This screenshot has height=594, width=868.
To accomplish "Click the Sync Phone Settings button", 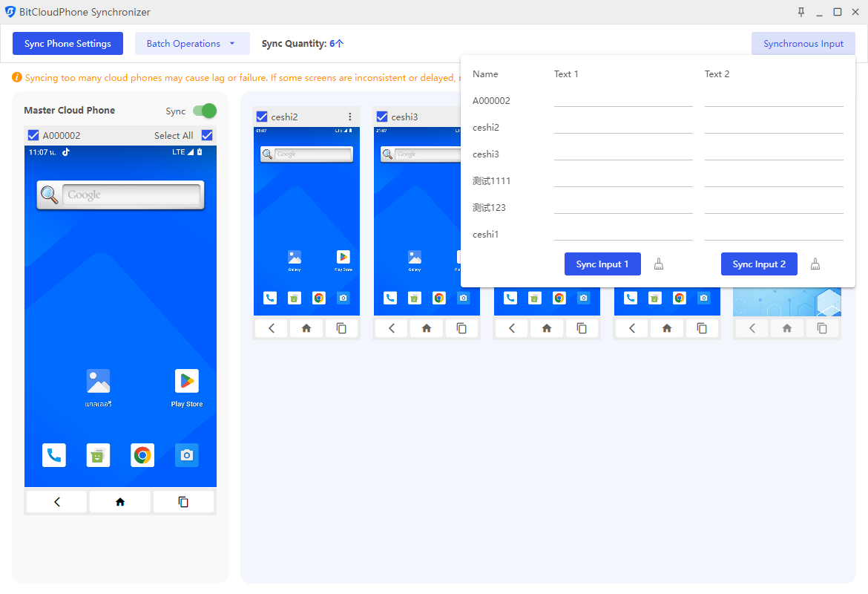I will point(68,44).
